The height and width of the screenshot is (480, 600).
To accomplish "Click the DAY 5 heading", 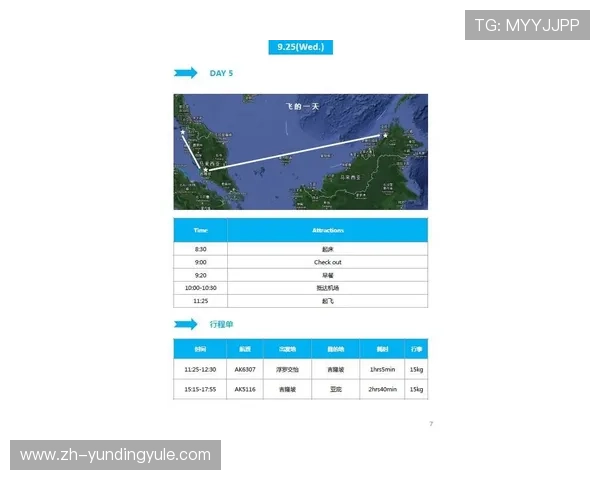I will pos(221,73).
